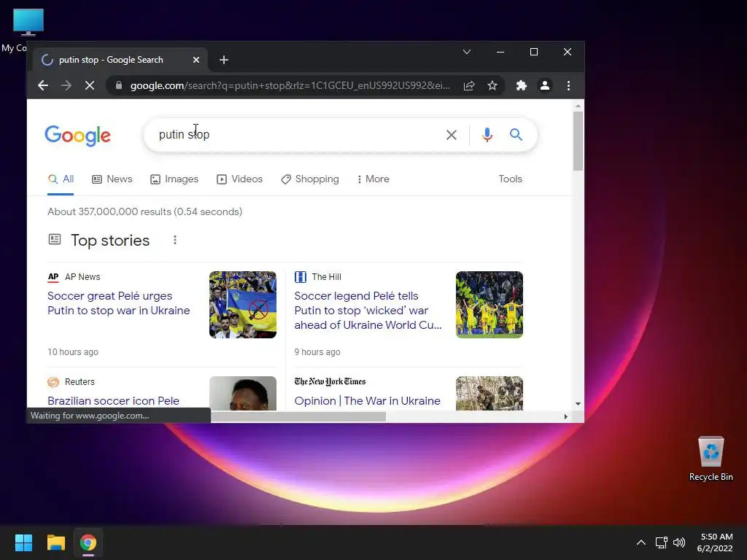Viewport: 747px width, 560px height.
Task: Open the volume tray icon
Action: click(x=679, y=542)
